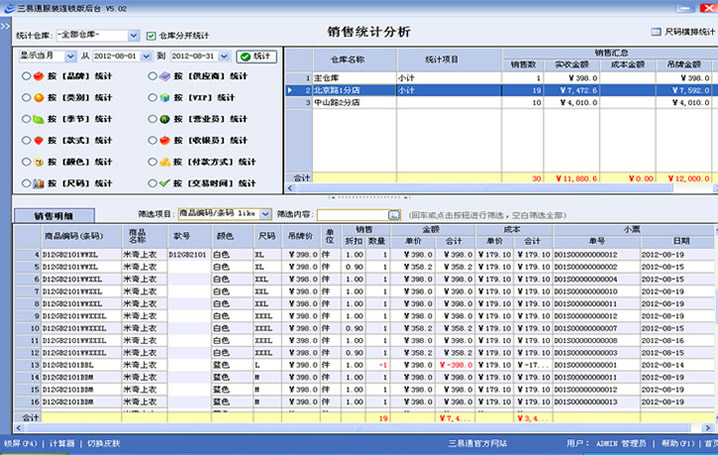The width and height of the screenshot is (718, 455).
Task: Click the 筛选内容 input field
Action: pyautogui.click(x=353, y=215)
